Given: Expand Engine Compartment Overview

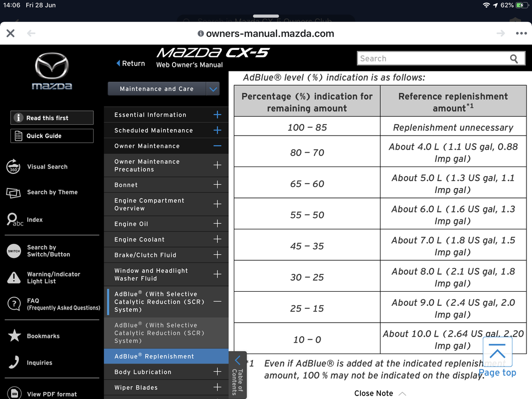Looking at the screenshot, I should [x=217, y=204].
